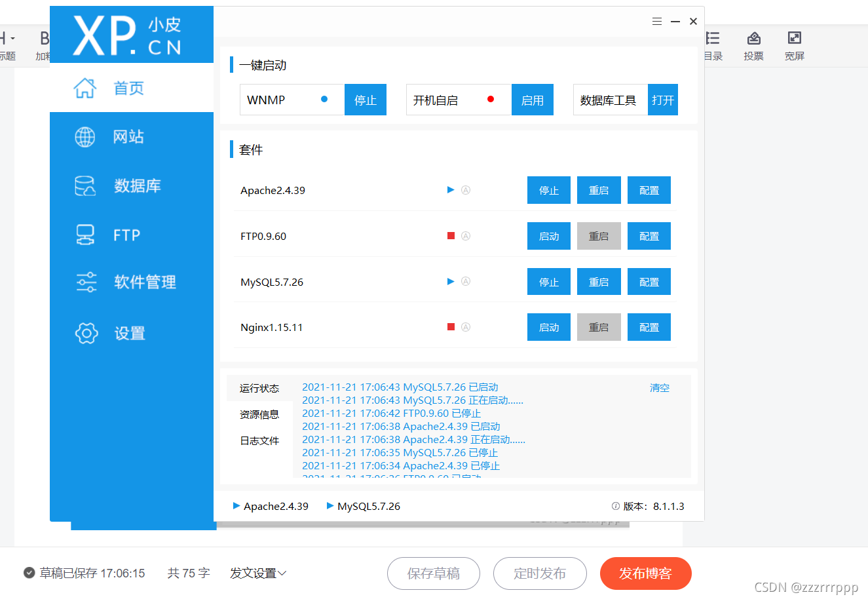The height and width of the screenshot is (601, 868).
Task: Select the 设置 sidebar menu item
Action: 132,333
